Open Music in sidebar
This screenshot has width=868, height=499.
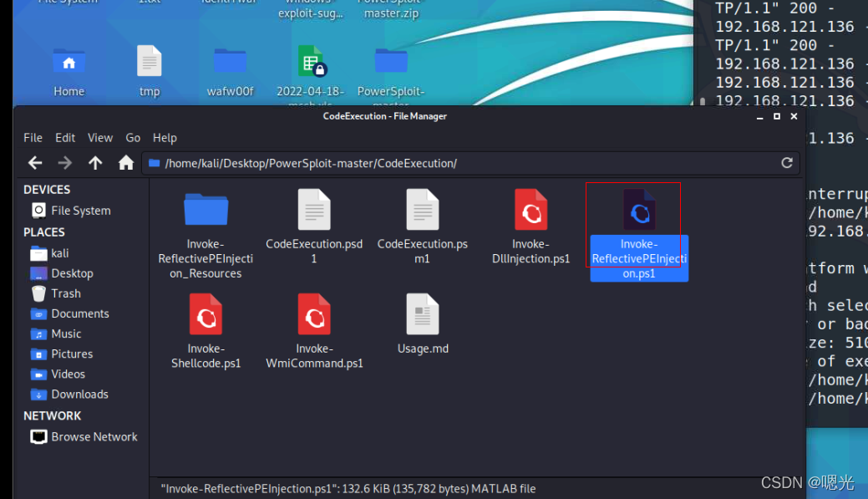[56, 334]
